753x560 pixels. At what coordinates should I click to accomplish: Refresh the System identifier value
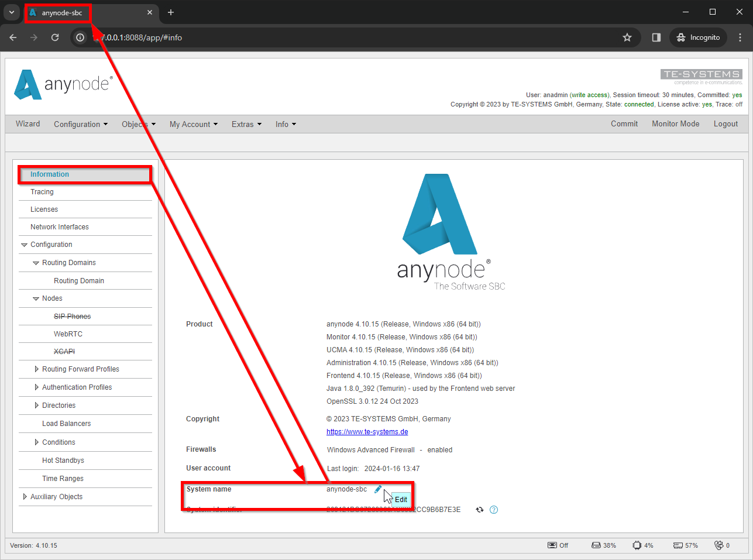(479, 510)
